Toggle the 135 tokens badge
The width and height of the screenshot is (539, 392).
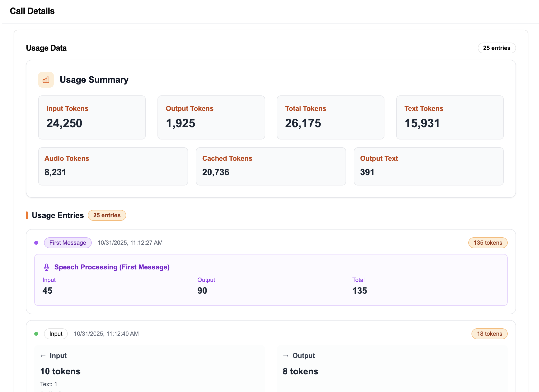pyautogui.click(x=488, y=242)
